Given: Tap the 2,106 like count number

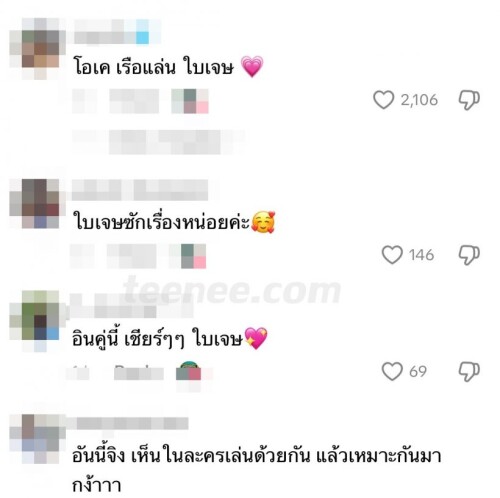Looking at the screenshot, I should click(419, 100).
